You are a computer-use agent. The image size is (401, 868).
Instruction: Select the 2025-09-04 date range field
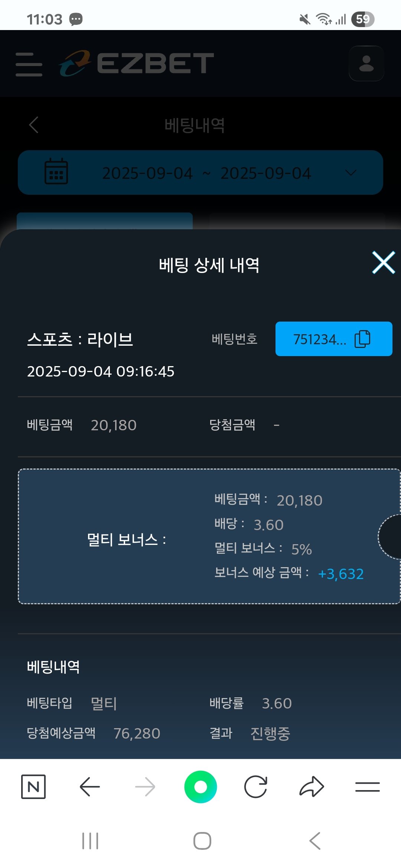coord(206,173)
